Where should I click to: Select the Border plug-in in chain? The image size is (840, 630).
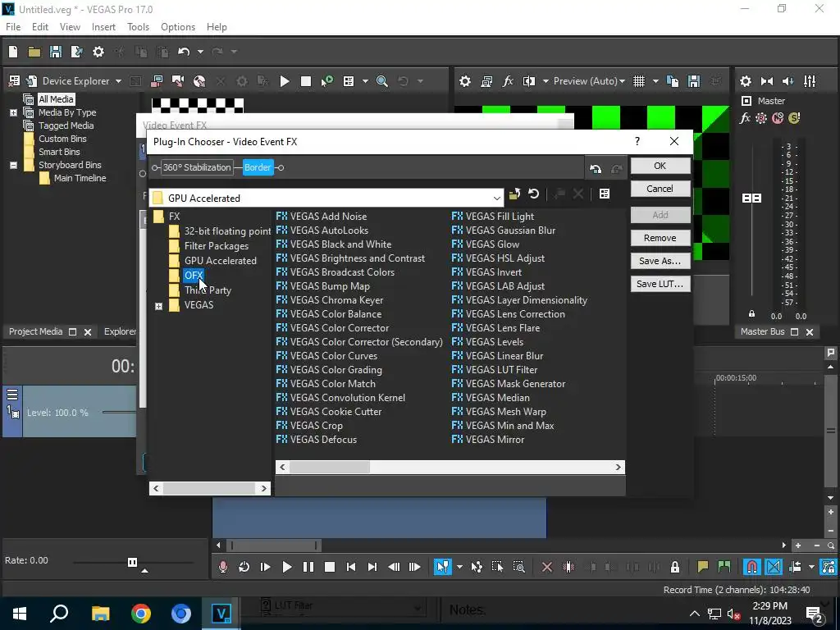(x=258, y=167)
